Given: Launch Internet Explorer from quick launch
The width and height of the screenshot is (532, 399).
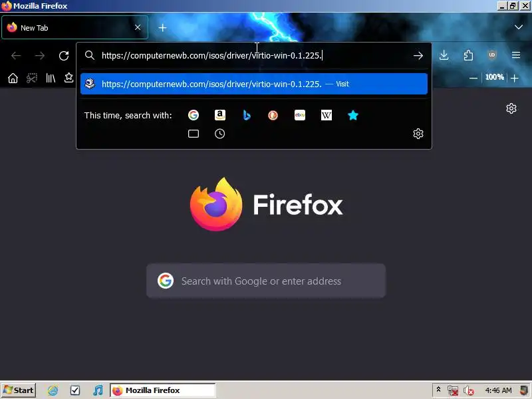Looking at the screenshot, I should click(53, 390).
